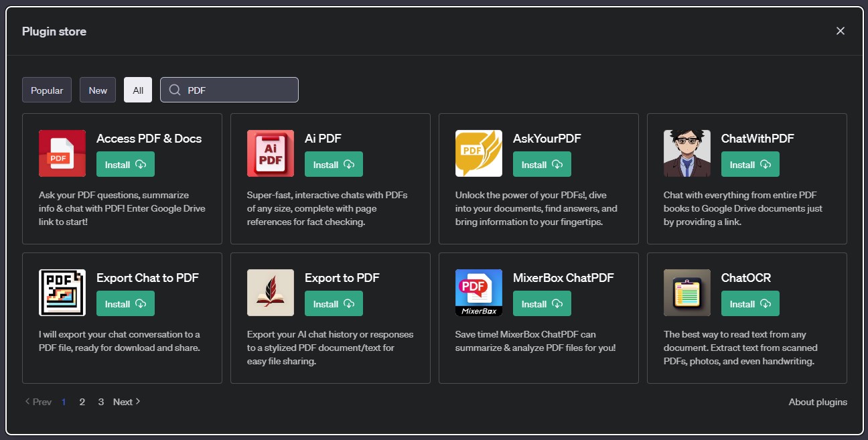Viewport: 868px width, 440px height.
Task: Select the All filter tab
Action: pos(138,90)
